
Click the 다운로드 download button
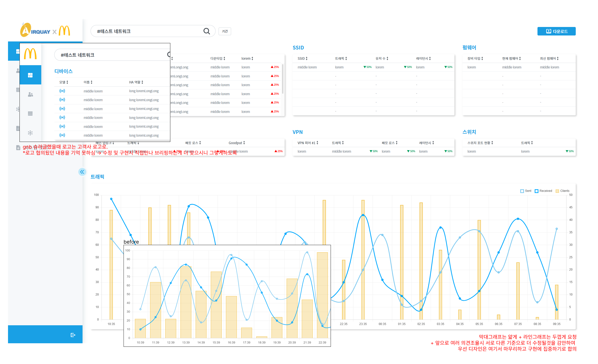tap(556, 31)
